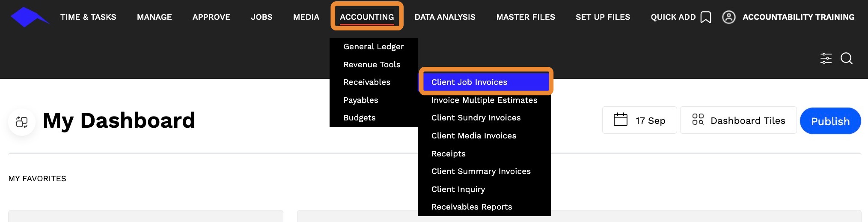Open Receivables Reports entry
868x222 pixels.
pos(472,207)
